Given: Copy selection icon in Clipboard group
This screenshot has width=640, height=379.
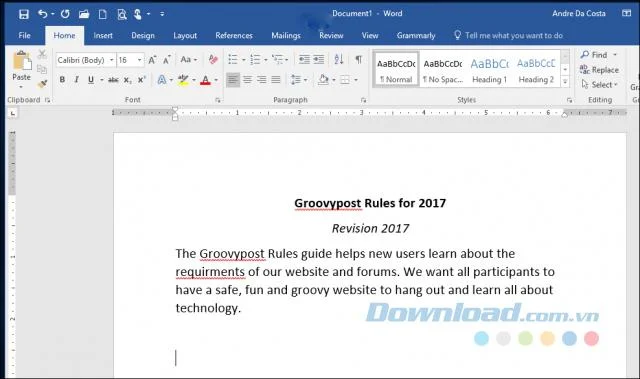Looking at the screenshot, I should coord(42,69).
